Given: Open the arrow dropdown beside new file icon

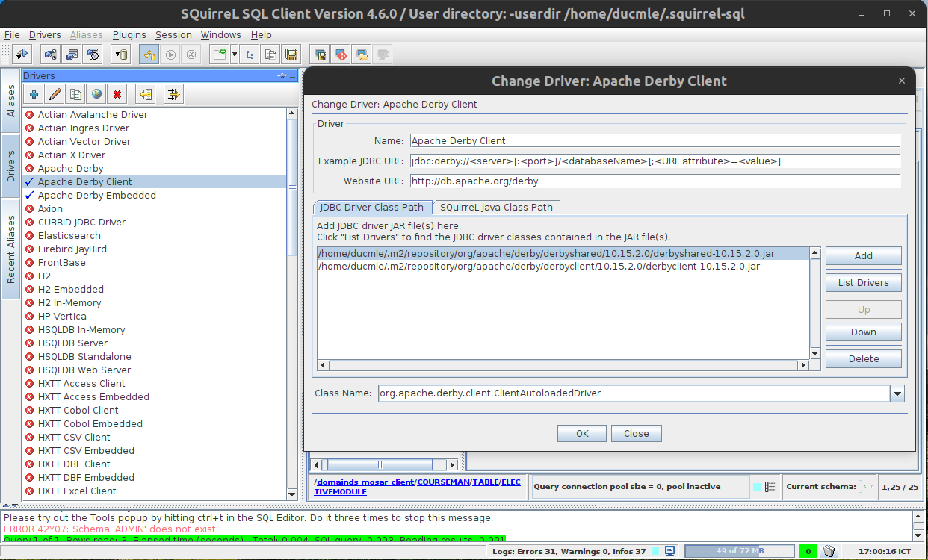Looking at the screenshot, I should pyautogui.click(x=235, y=55).
